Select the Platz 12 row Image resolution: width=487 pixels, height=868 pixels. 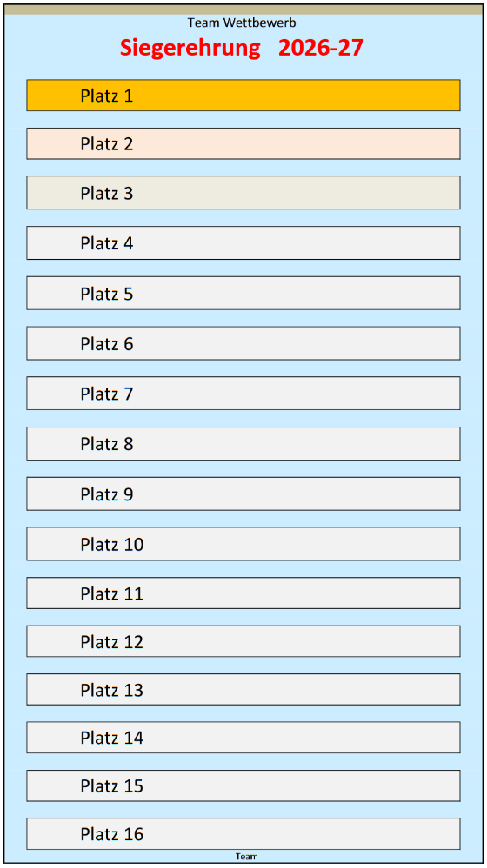pyautogui.click(x=243, y=641)
